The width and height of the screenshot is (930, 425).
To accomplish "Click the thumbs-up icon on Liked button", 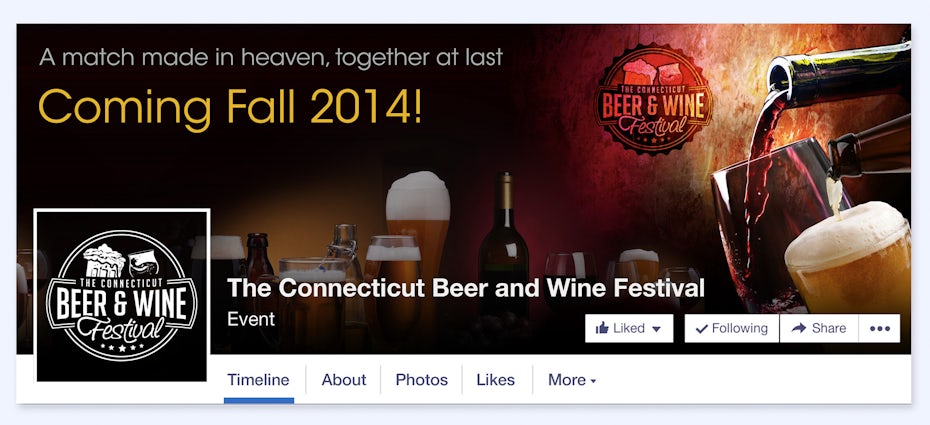I will 603,328.
